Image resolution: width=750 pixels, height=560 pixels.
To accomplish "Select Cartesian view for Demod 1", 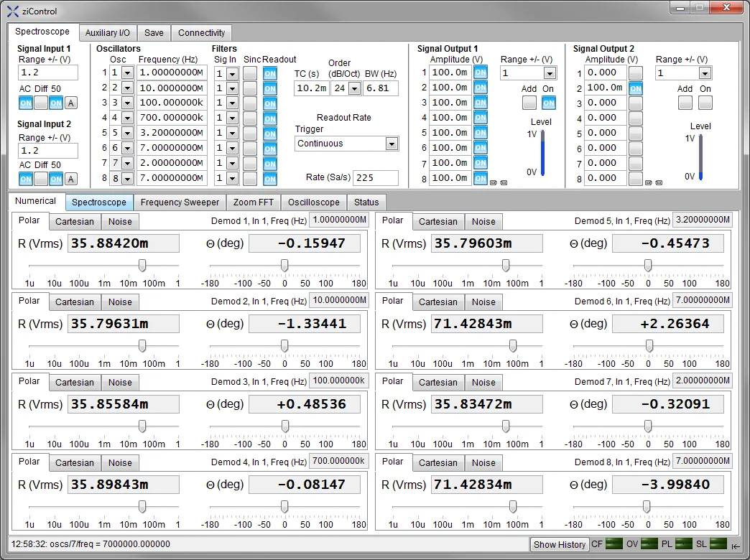I will pos(75,221).
